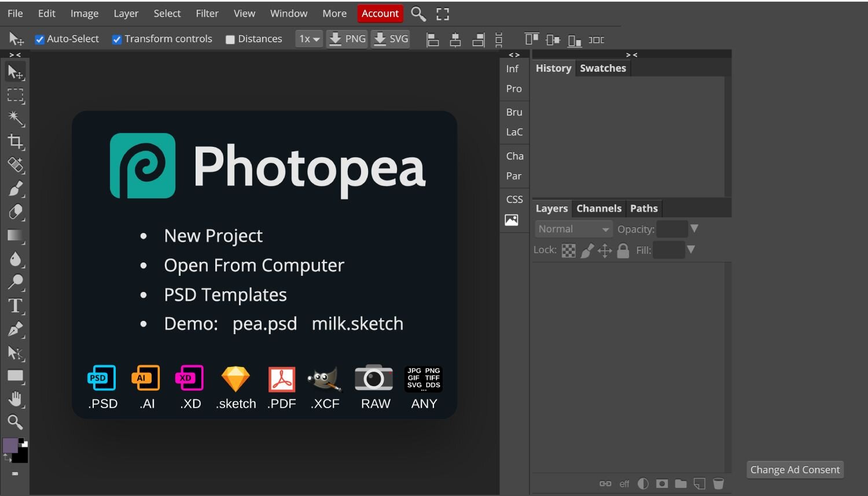Select the Blur droplet tool

15,259
